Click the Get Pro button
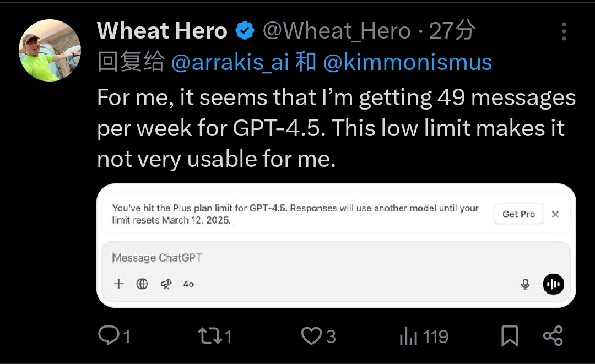 pos(519,214)
